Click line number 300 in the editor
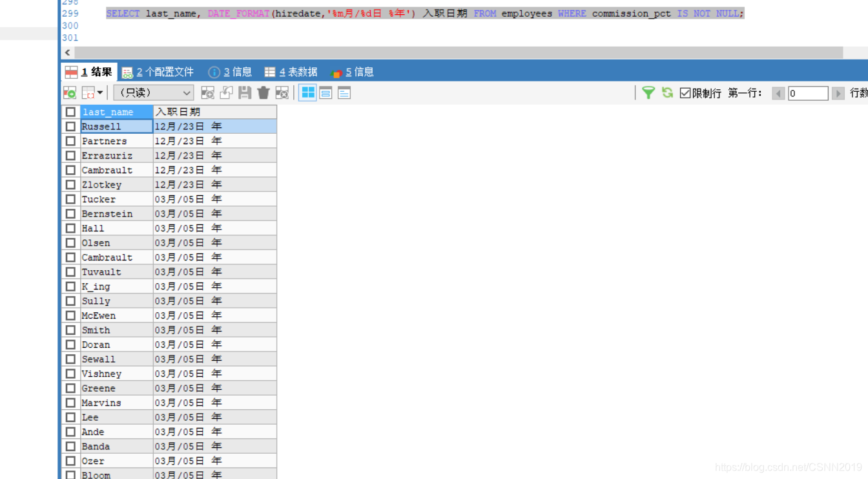The image size is (868, 479). (70, 26)
